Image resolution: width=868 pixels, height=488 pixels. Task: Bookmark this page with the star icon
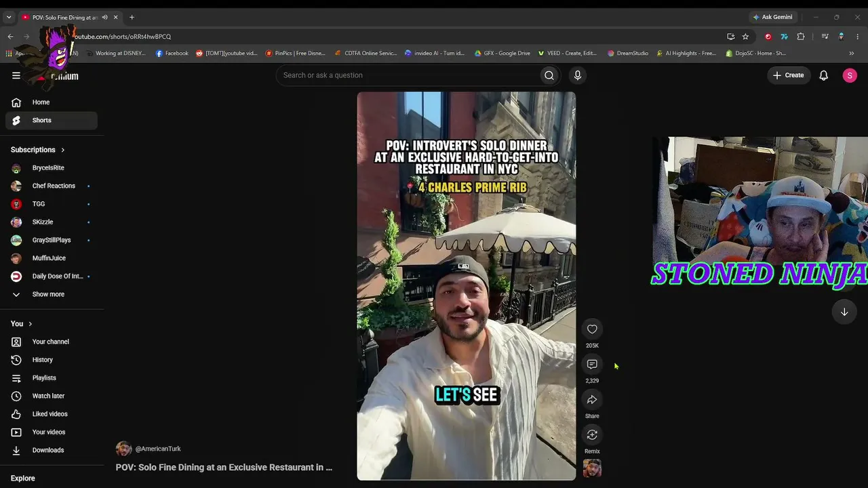click(x=745, y=37)
